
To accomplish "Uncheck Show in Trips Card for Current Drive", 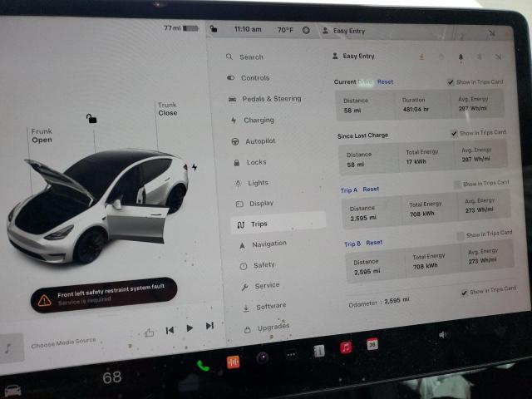I will (451, 82).
